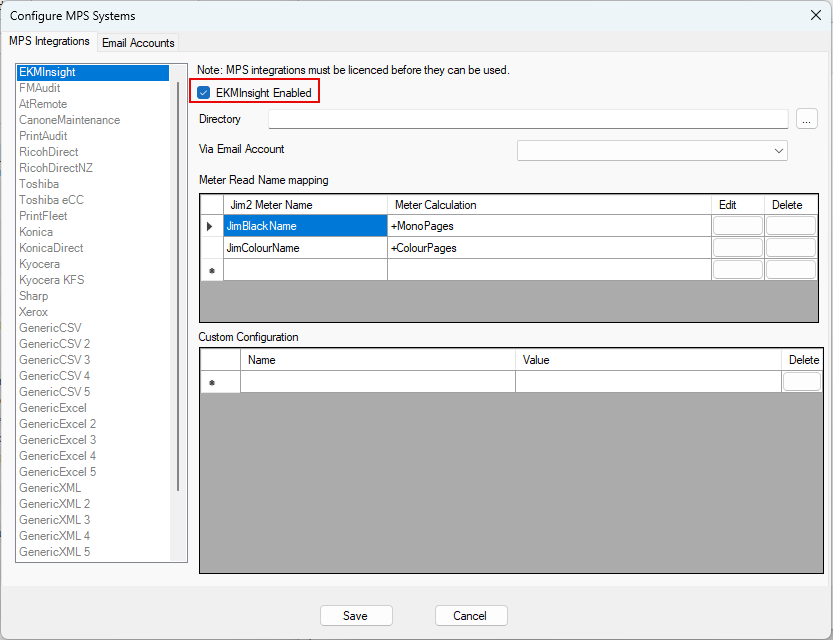Select RicohDirectNZ in the list
The width and height of the screenshot is (833, 640).
(93, 168)
